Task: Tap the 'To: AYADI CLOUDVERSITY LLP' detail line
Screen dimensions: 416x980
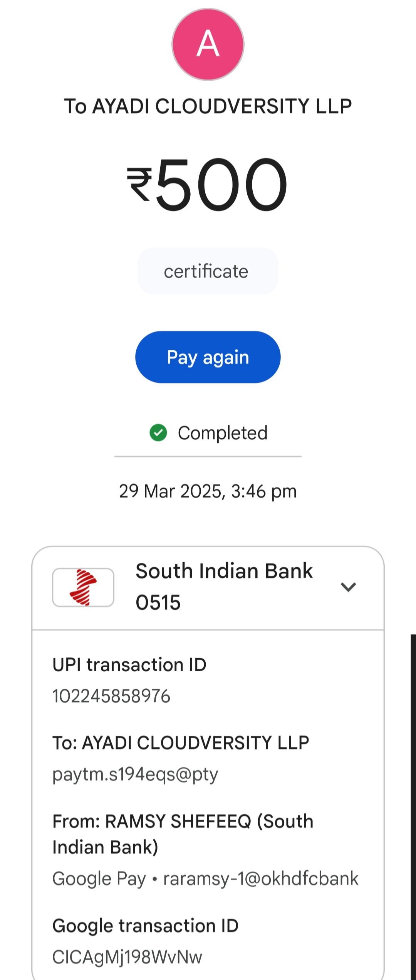Action: click(181, 743)
